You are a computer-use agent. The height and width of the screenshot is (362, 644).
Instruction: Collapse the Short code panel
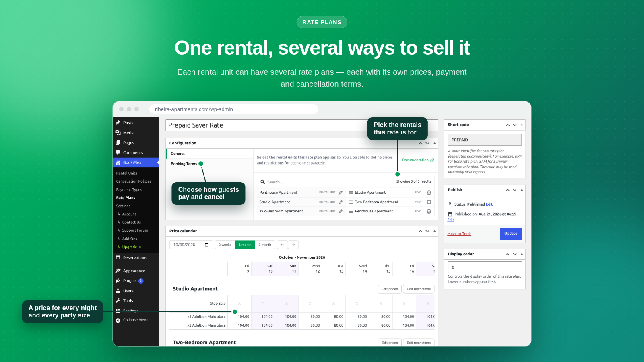(522, 125)
